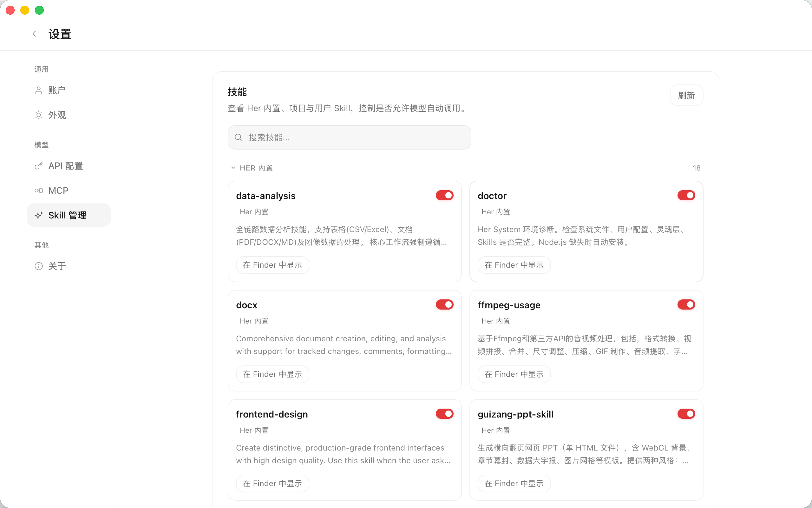Open MCP settings page
The height and width of the screenshot is (508, 812).
tap(69, 190)
